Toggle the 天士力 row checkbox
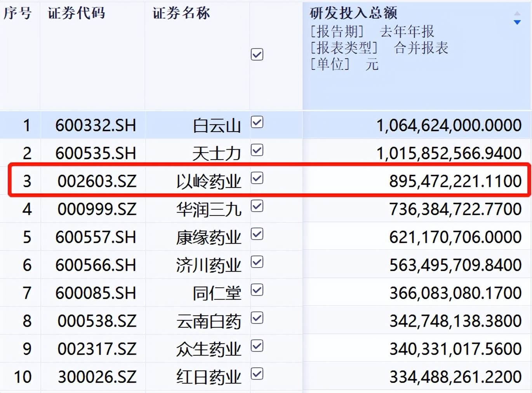The height and width of the screenshot is (393, 532). pyautogui.click(x=257, y=150)
